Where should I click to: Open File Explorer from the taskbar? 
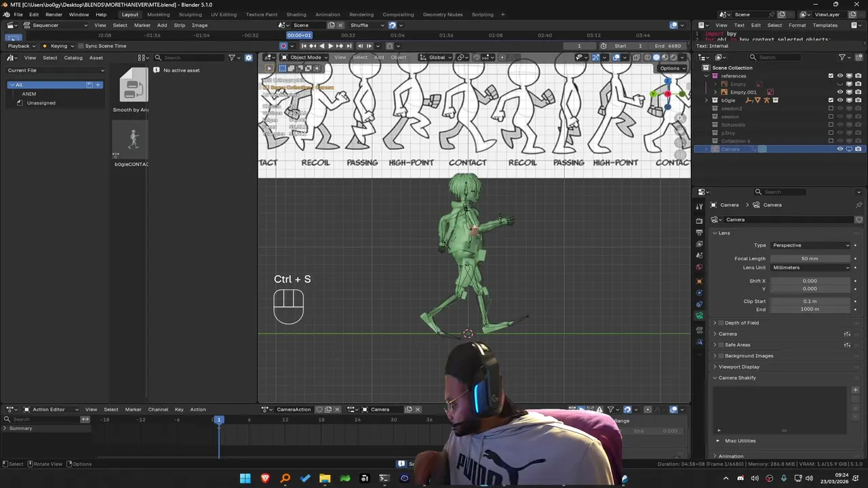coord(325,479)
